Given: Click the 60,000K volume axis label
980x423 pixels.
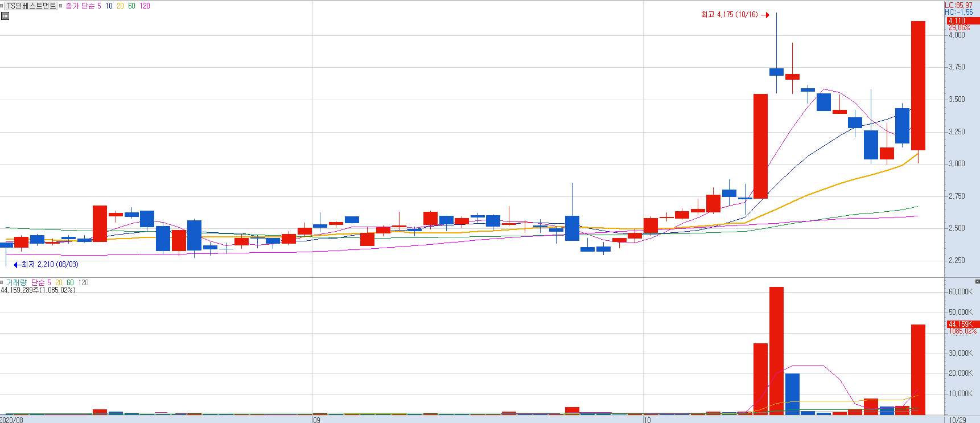Looking at the screenshot, I should tap(961, 291).
